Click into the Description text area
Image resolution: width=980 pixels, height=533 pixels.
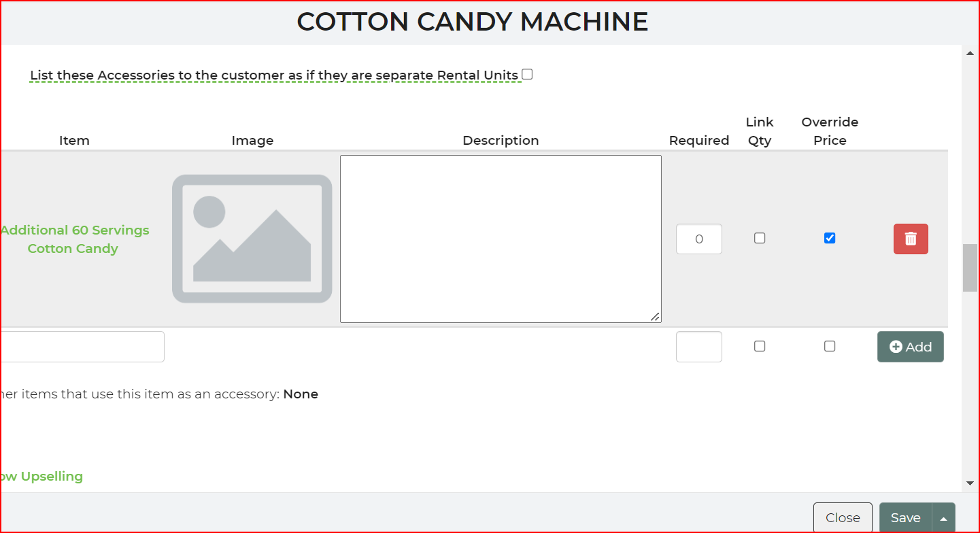501,239
